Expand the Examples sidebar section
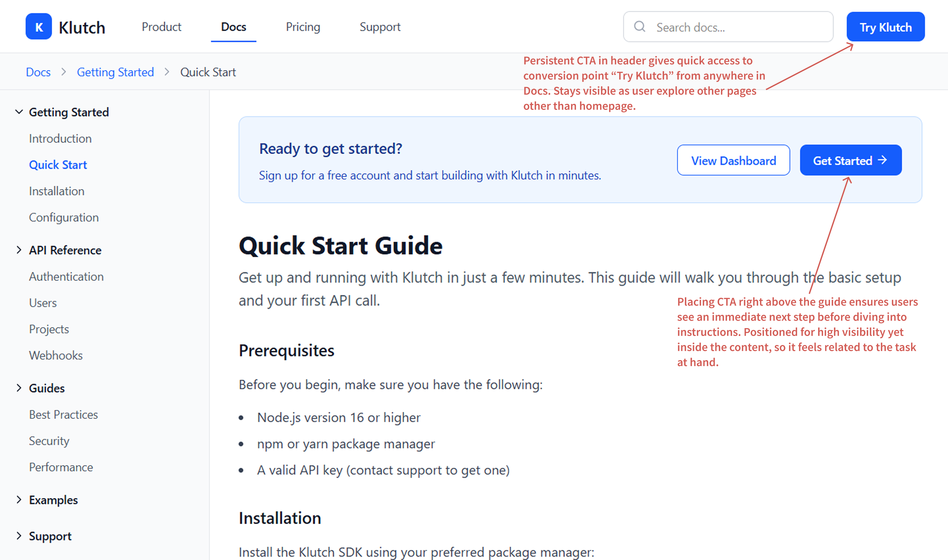Image resolution: width=948 pixels, height=560 pixels. (19, 499)
